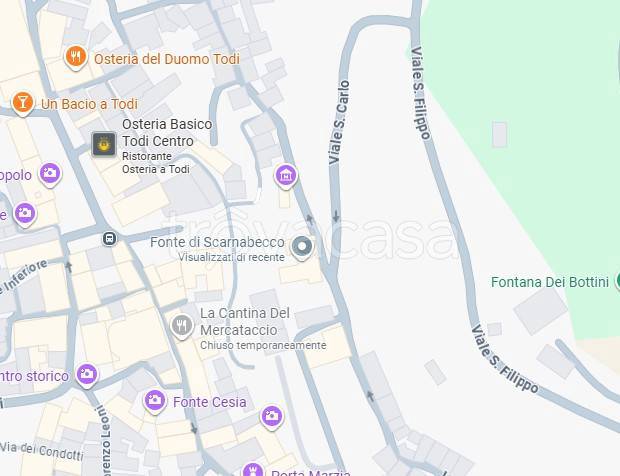Click the Fonte Cesia label text
Screen dimensions: 620x476
(x=210, y=402)
